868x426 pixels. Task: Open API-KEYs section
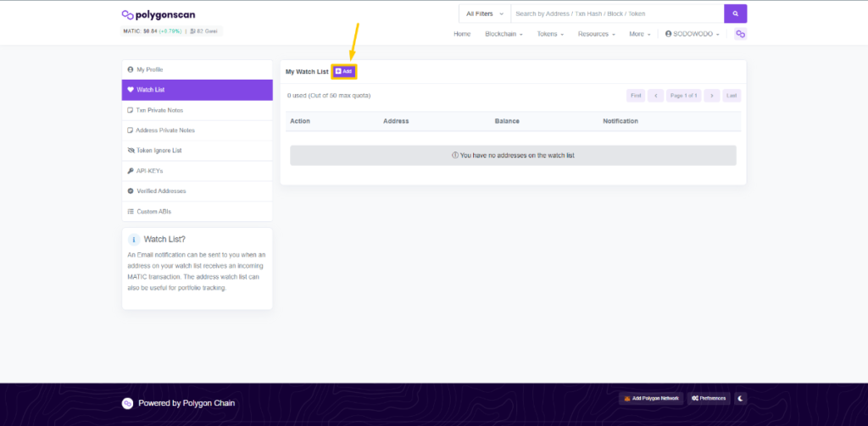coord(197,171)
